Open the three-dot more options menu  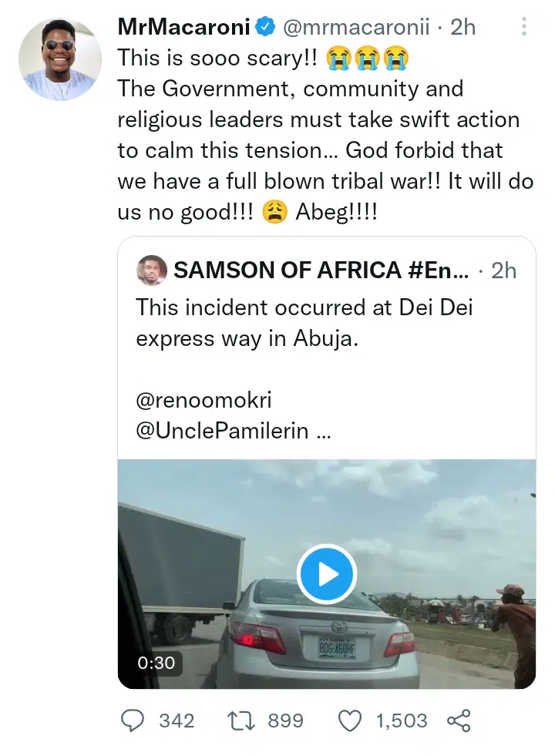click(524, 27)
